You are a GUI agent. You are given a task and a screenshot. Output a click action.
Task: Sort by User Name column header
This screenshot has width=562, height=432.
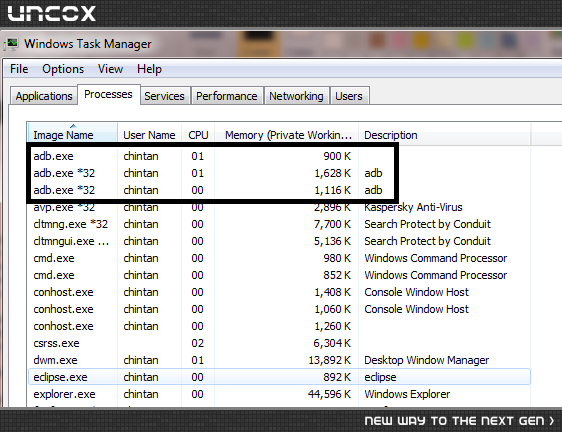click(x=149, y=135)
